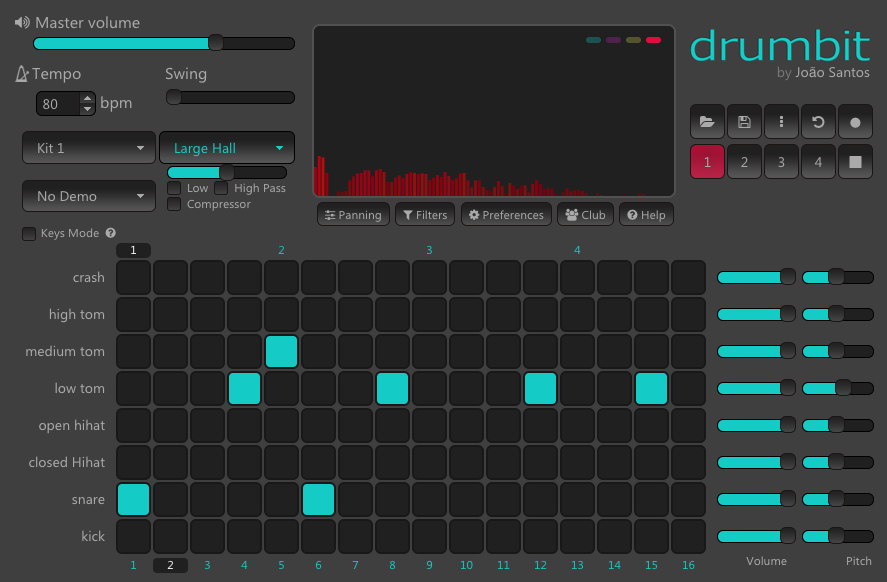The image size is (887, 582).
Task: Turn on high tom step 13
Action: tap(578, 314)
